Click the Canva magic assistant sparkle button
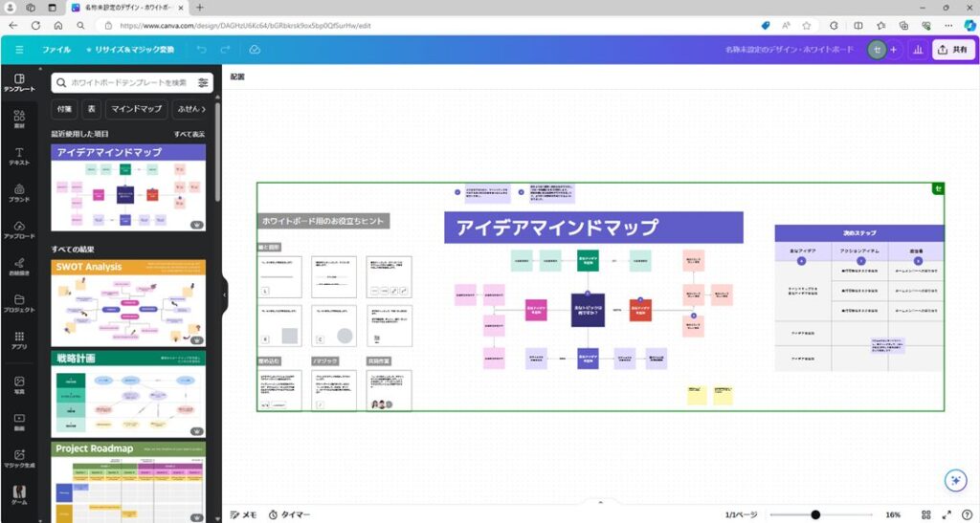The width and height of the screenshot is (980, 523). [x=953, y=481]
